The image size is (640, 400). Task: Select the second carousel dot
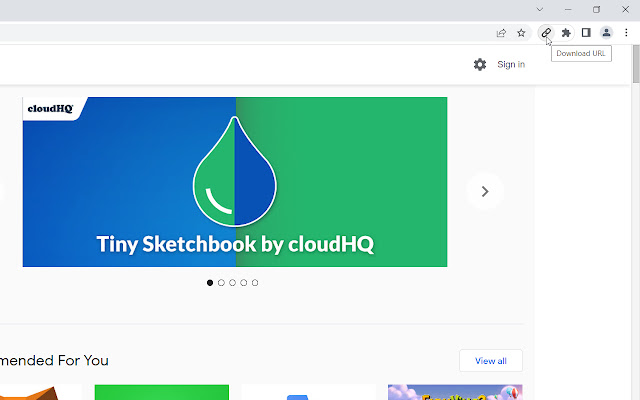click(221, 282)
